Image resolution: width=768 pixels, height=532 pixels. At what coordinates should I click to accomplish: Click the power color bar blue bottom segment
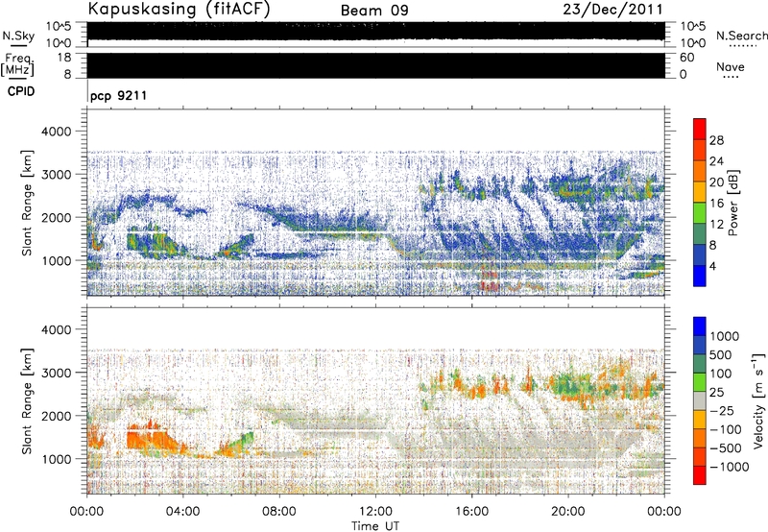point(700,276)
